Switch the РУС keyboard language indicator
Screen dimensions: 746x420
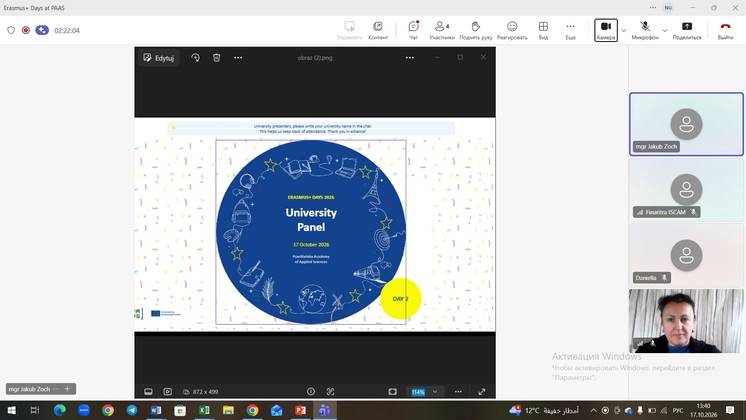tap(678, 410)
